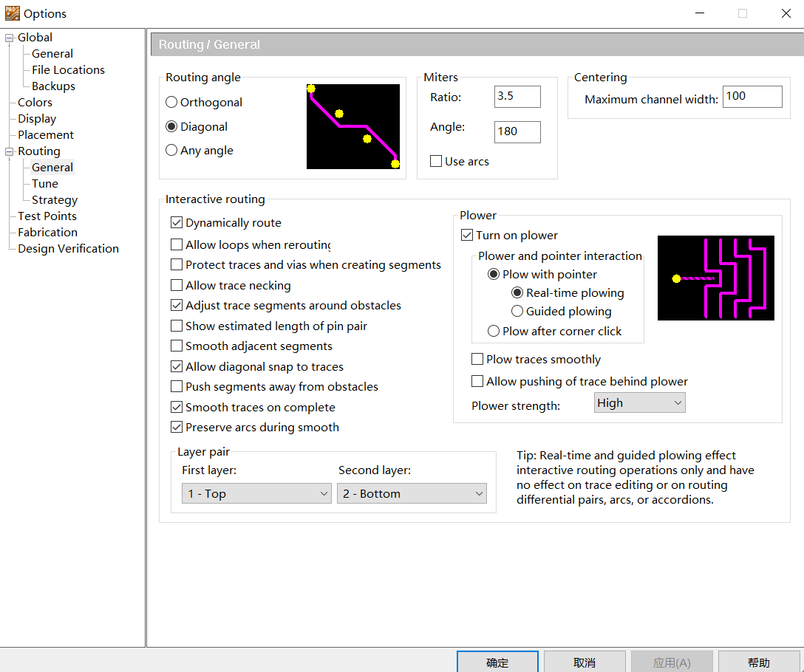The width and height of the screenshot is (804, 672).
Task: Enable Protect traces and vias checkbox
Action: 177,264
